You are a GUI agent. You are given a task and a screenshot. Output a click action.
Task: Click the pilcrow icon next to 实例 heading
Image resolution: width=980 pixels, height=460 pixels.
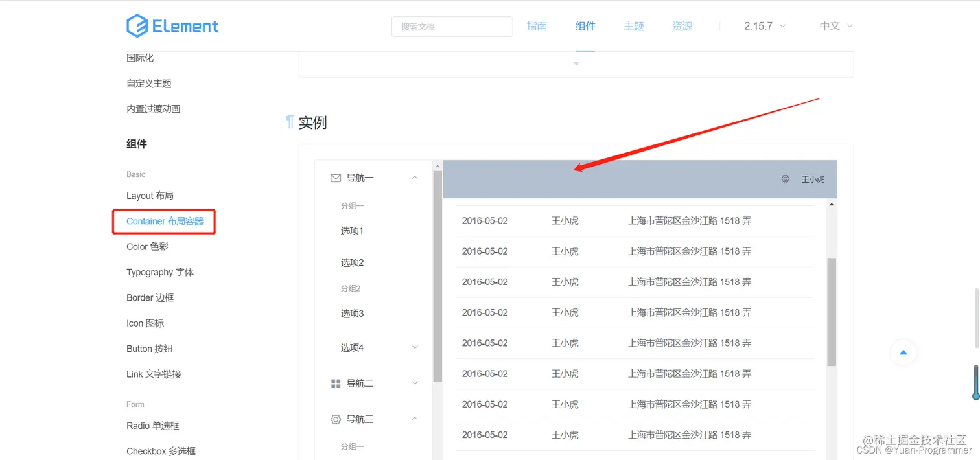(289, 122)
